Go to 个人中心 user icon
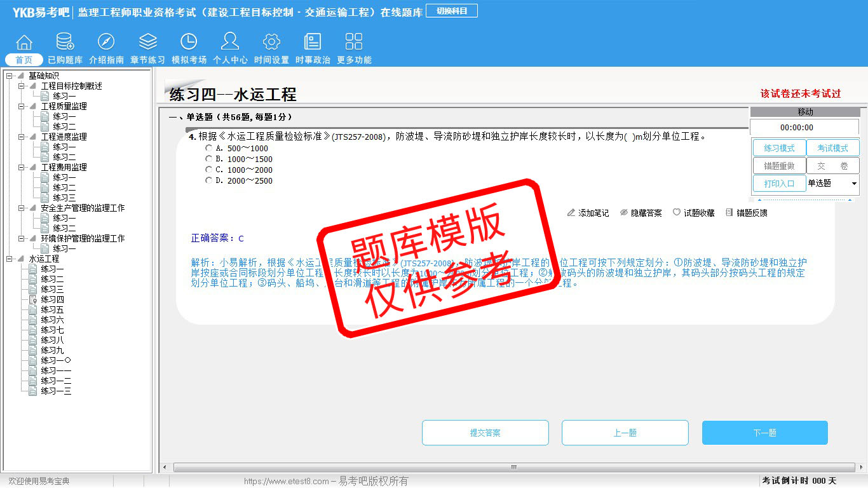Viewport: 868px width, 488px height. (x=230, y=42)
